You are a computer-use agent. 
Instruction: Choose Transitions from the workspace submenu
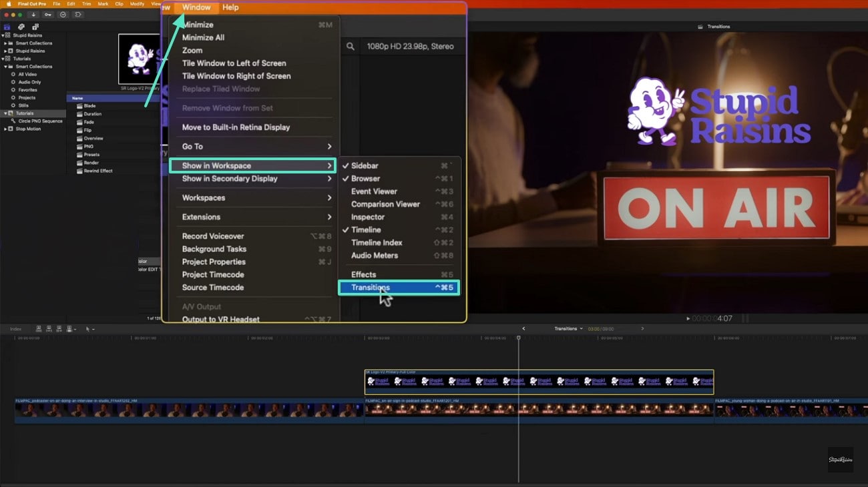click(399, 288)
